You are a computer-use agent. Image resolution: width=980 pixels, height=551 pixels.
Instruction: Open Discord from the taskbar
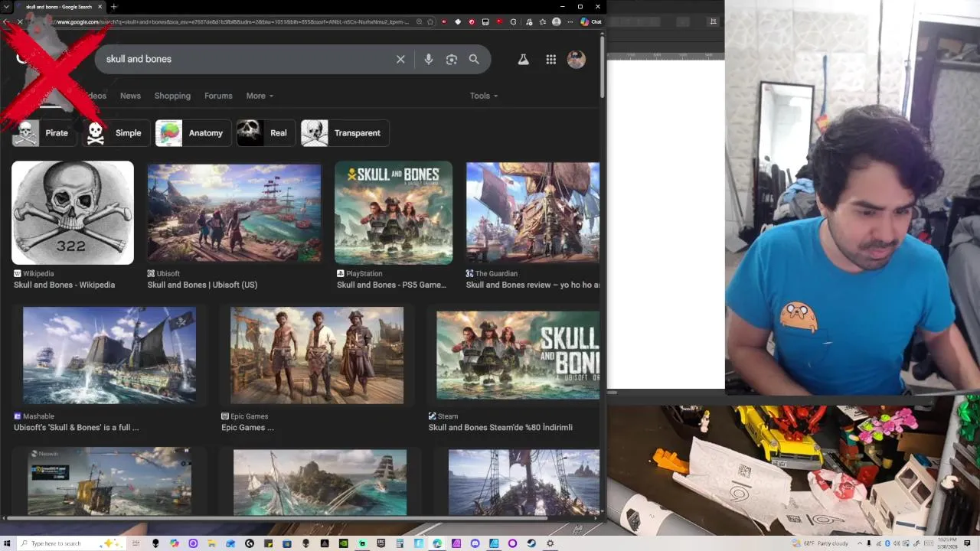[475, 543]
